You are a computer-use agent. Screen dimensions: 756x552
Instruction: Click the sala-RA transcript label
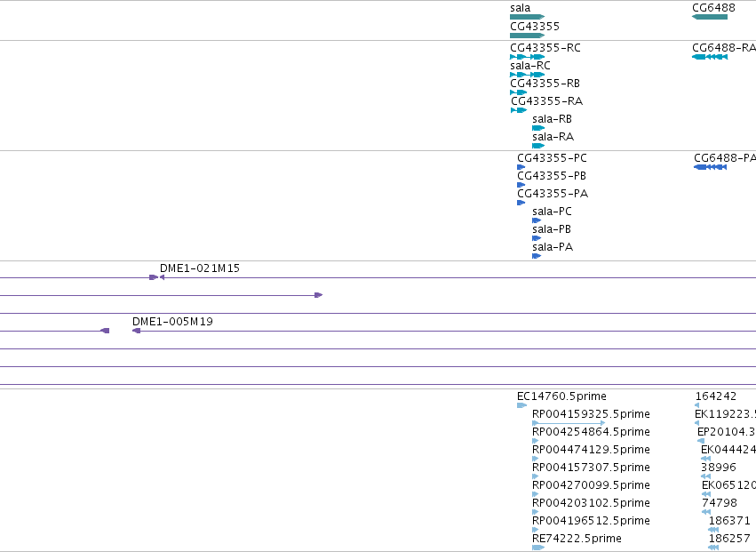coord(553,137)
